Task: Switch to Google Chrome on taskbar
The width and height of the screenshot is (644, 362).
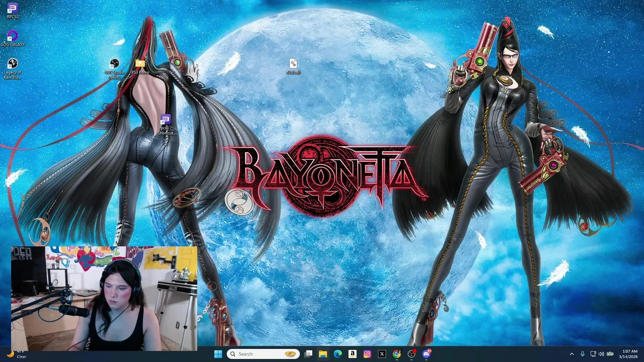Action: coord(396,354)
